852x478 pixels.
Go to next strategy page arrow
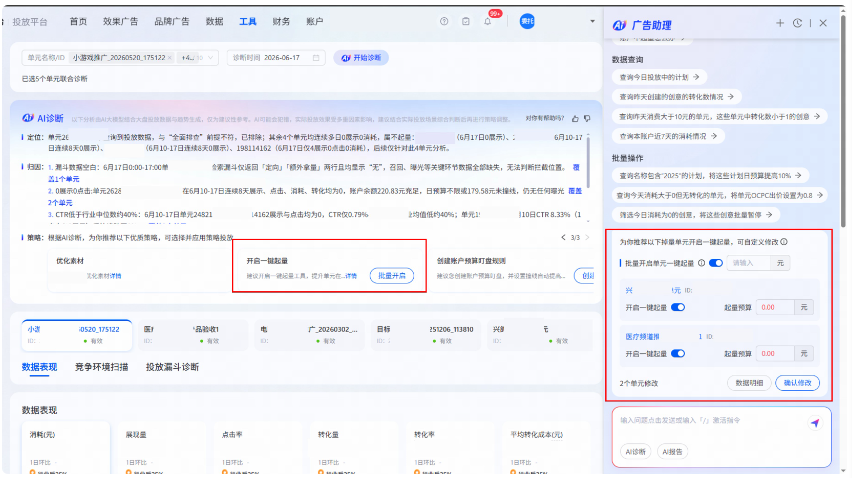[587, 237]
